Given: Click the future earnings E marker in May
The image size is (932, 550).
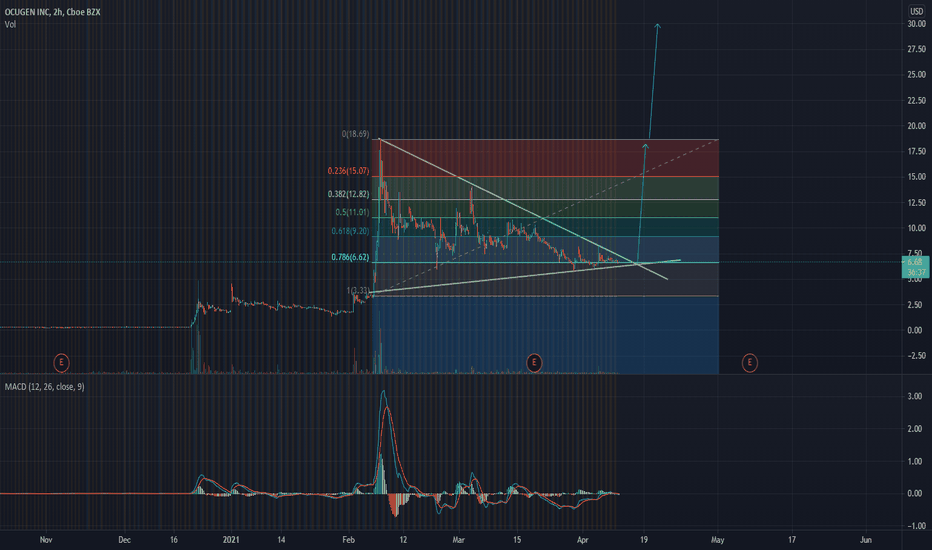Looking at the screenshot, I should 750,362.
